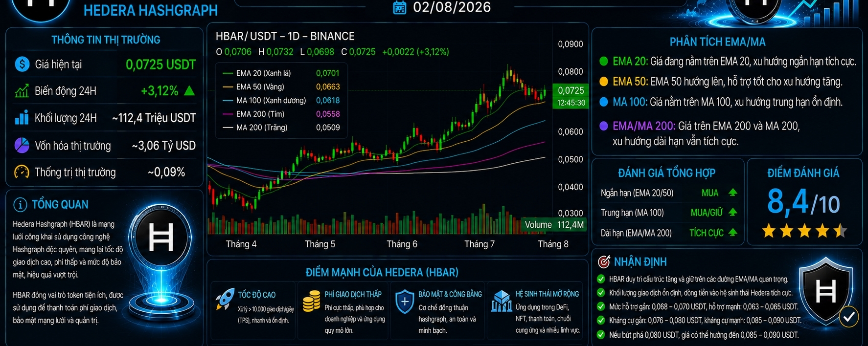Viewport: 868px width, 346px height.
Task: Click the coin stack icon for PHÍ GIAO DỊCH THẤP
Action: click(312, 301)
